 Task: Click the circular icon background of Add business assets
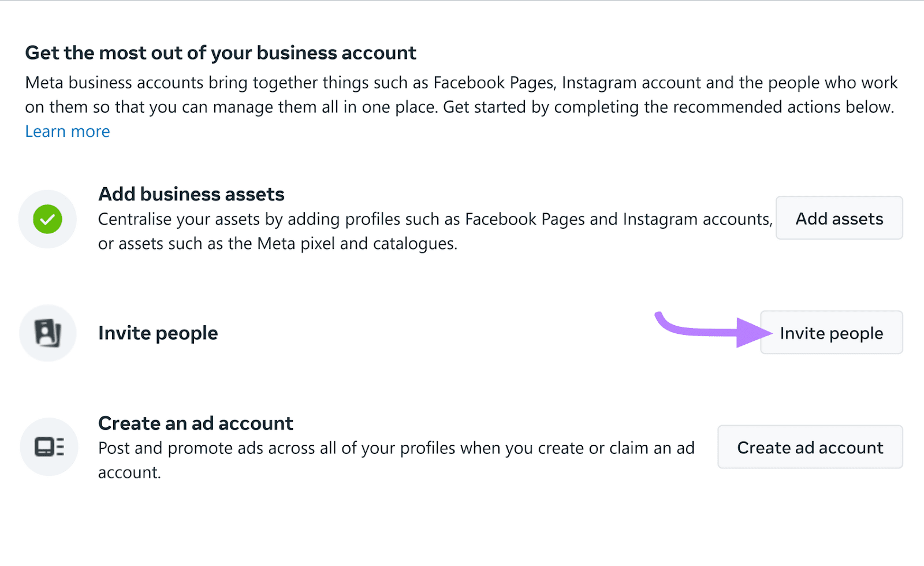click(48, 219)
